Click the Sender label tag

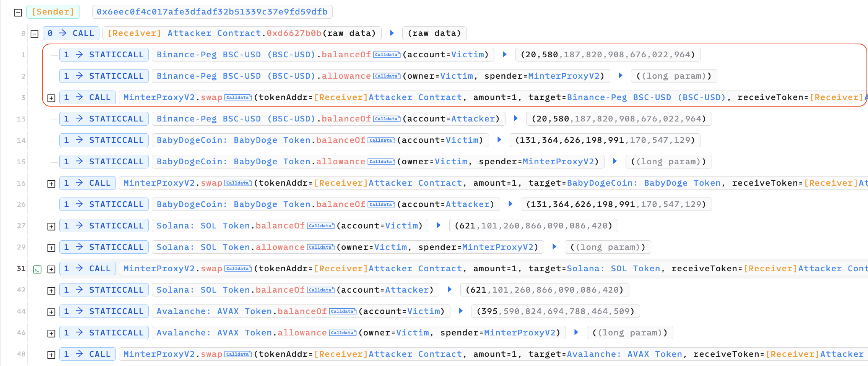coord(53,12)
